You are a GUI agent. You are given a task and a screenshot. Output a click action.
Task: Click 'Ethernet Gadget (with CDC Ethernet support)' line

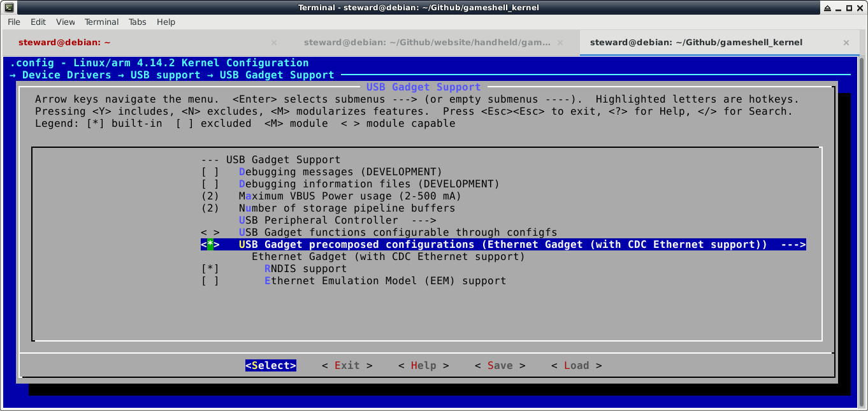click(x=388, y=257)
